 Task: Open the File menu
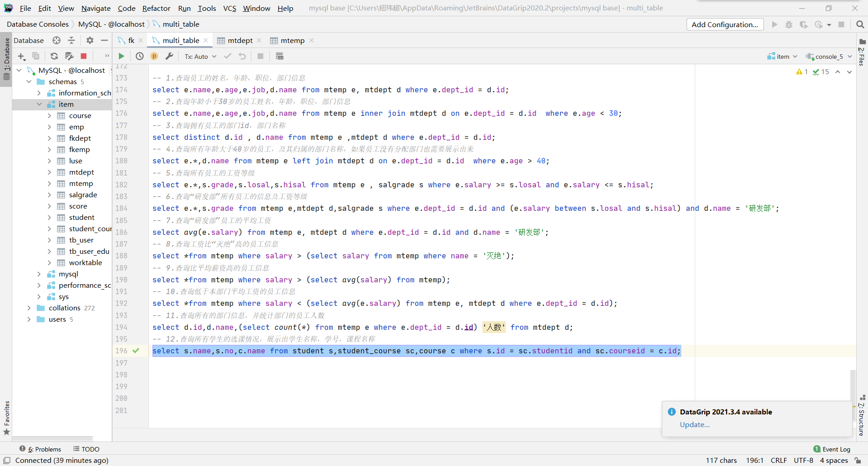[25, 8]
